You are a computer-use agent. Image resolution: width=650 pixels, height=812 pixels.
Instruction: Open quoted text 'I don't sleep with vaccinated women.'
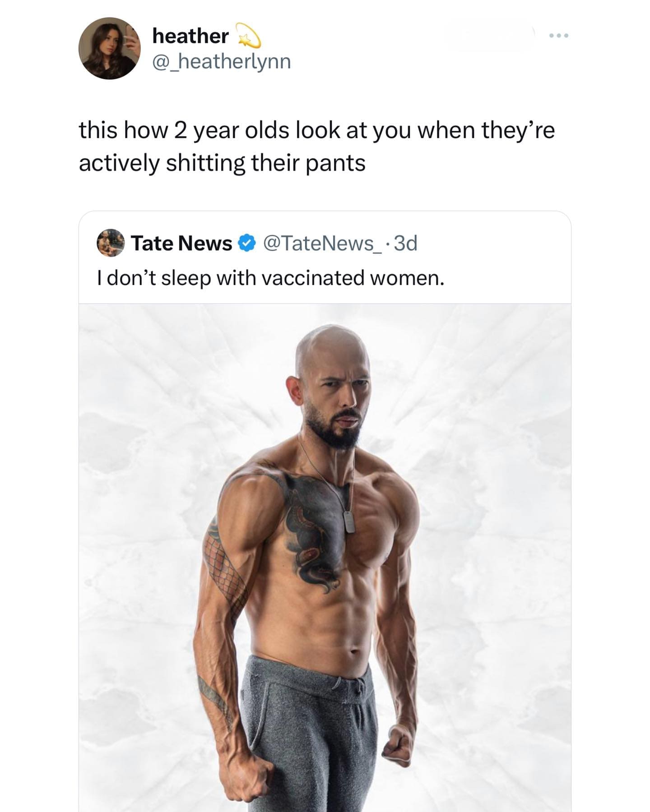(x=271, y=278)
